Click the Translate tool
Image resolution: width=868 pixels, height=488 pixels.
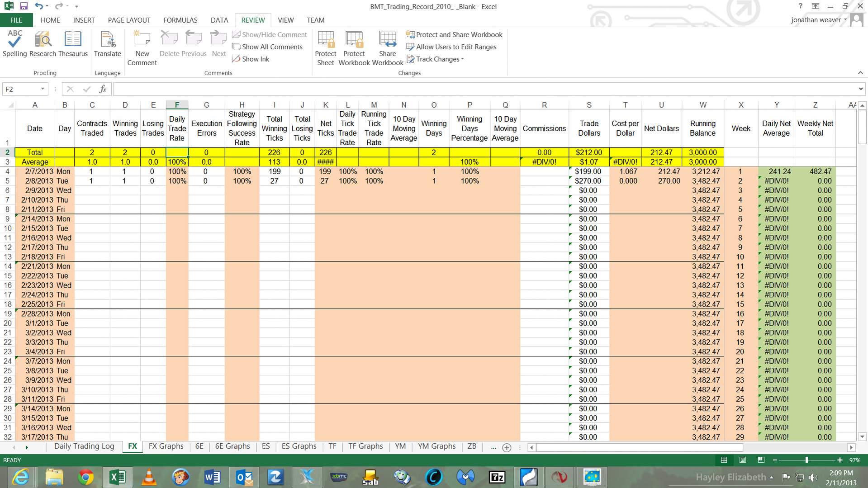(x=107, y=44)
